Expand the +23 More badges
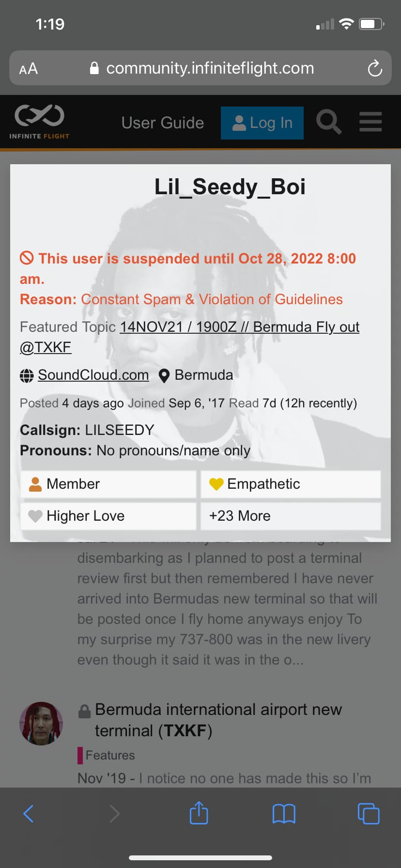 291,516
